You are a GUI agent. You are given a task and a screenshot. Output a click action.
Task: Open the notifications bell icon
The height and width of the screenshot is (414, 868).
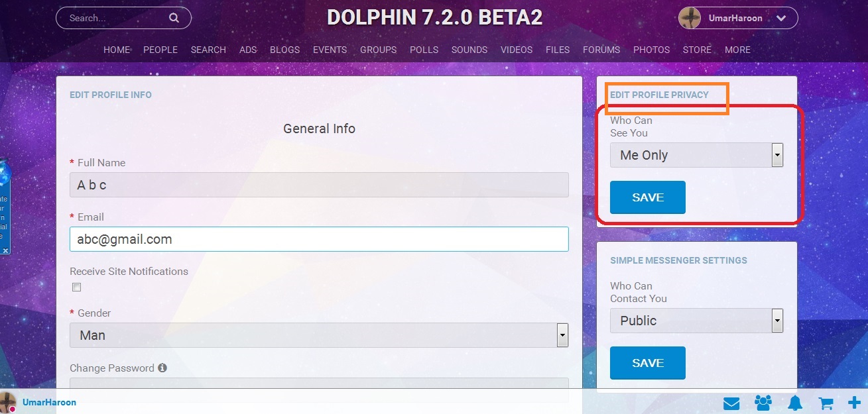pyautogui.click(x=795, y=403)
